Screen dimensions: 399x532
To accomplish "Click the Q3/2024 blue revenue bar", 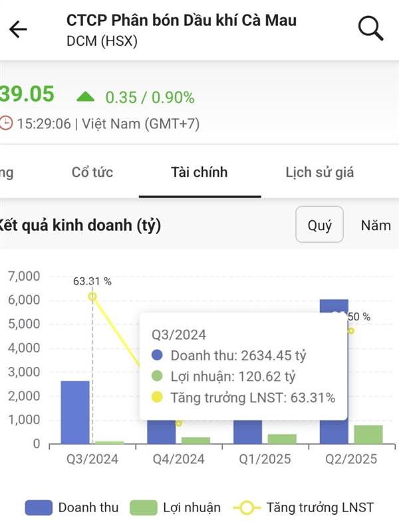I will [x=75, y=412].
